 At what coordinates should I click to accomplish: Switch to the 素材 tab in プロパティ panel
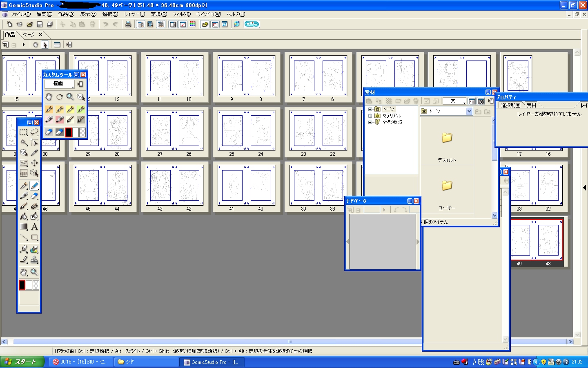[532, 105]
